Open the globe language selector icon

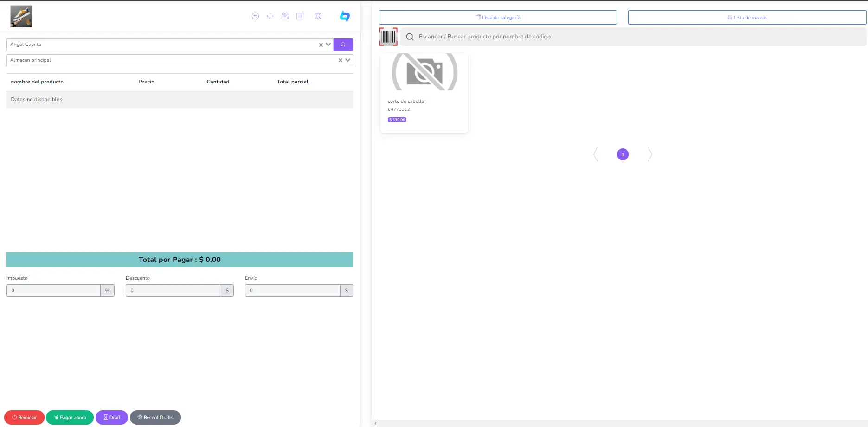click(x=318, y=16)
